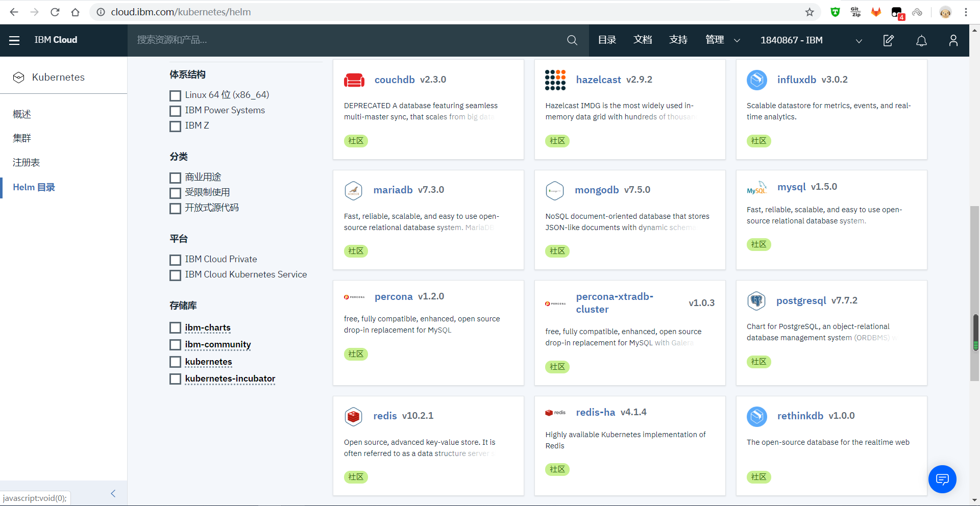Image resolution: width=980 pixels, height=506 pixels.
Task: Expand the 1840867 - IBM account selector
Action: [811, 40]
